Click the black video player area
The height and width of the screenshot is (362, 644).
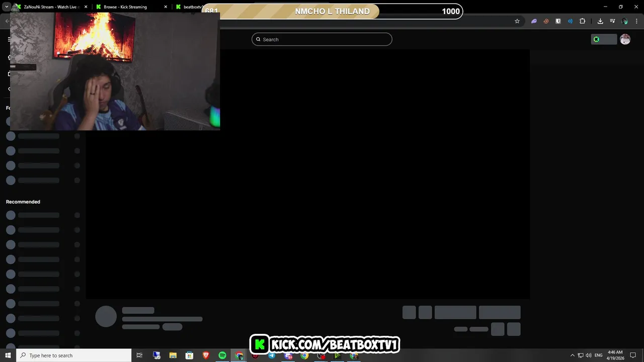(307, 174)
